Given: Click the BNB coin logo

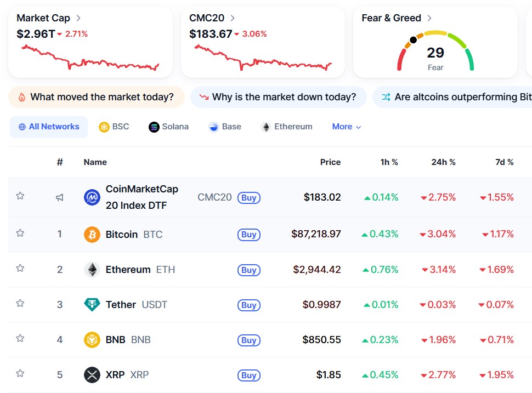Looking at the screenshot, I should [x=92, y=340].
